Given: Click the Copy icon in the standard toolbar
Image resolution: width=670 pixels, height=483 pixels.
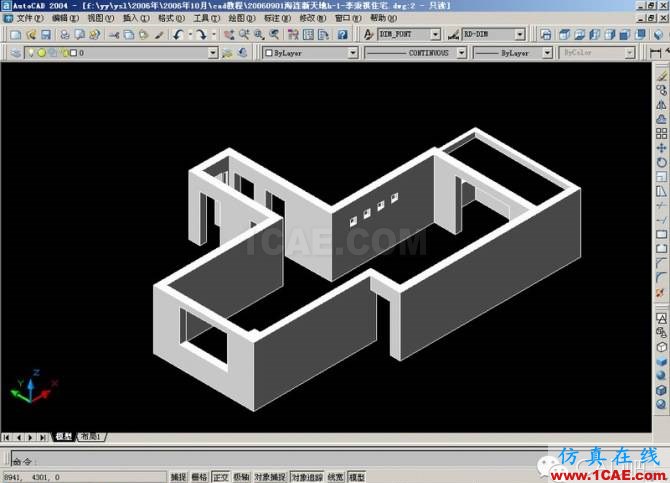Looking at the screenshot, I should coord(129,35).
